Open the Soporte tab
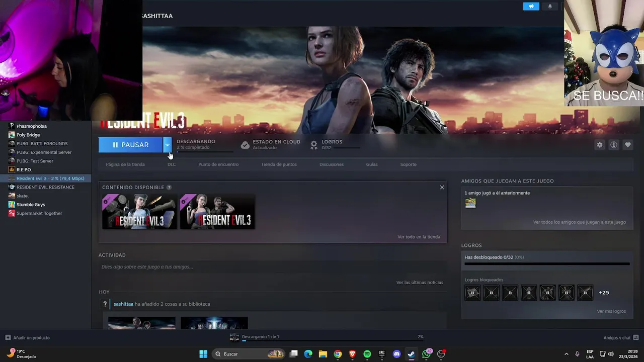The image size is (644, 362). 408,164
